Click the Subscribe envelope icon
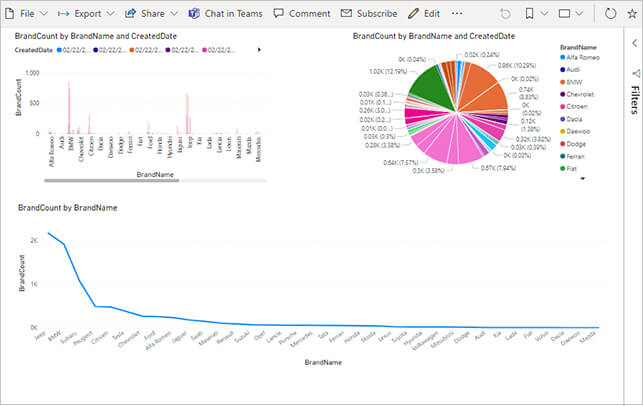 point(346,14)
